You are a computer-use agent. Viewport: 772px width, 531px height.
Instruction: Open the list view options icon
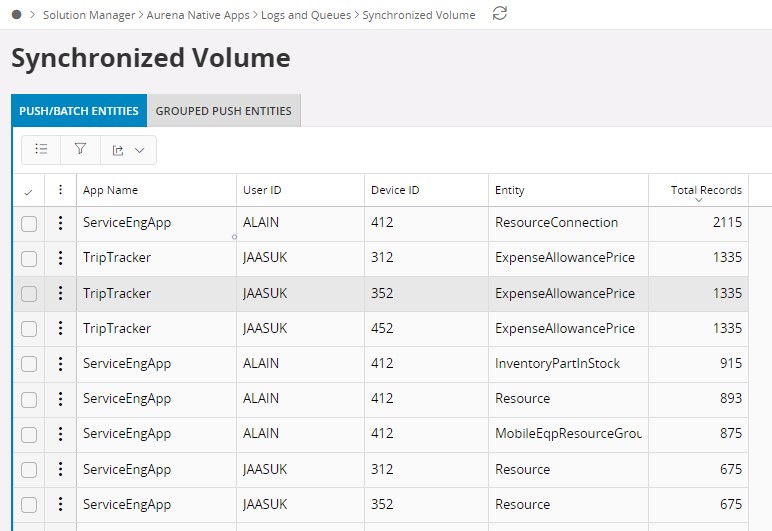[41, 150]
